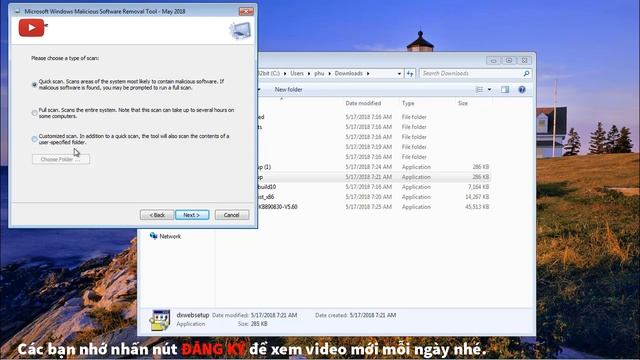Select the highlighted application modified 7:21 AM

(373, 177)
